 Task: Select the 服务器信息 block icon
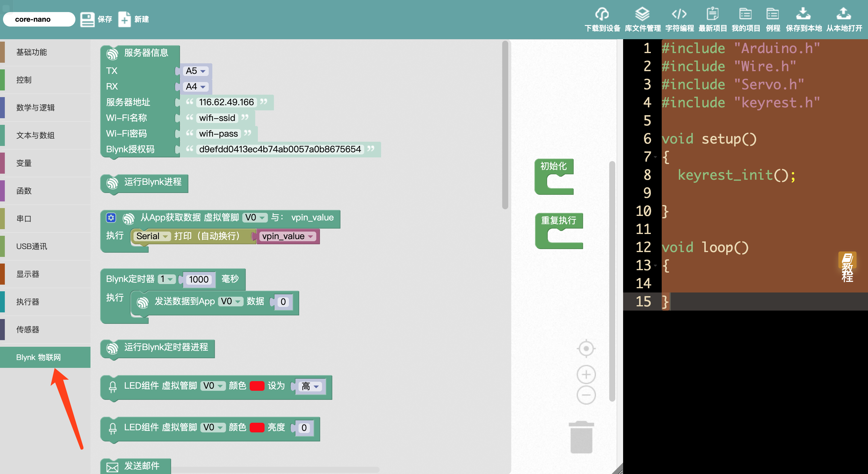tap(112, 54)
